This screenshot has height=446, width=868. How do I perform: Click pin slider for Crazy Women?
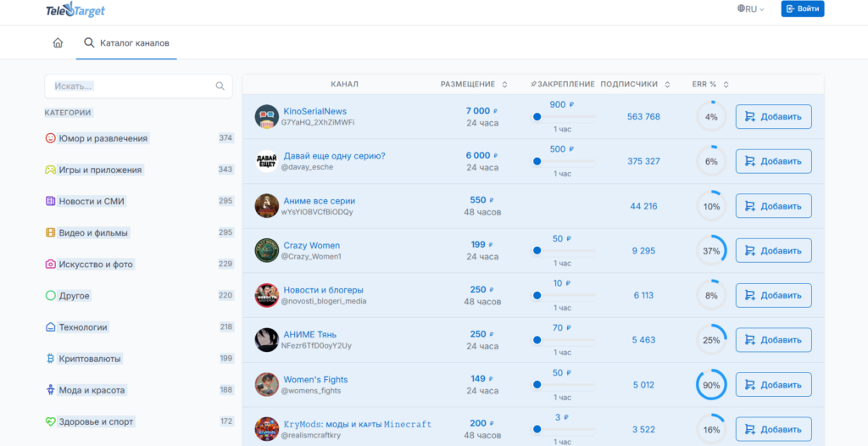[563, 250]
